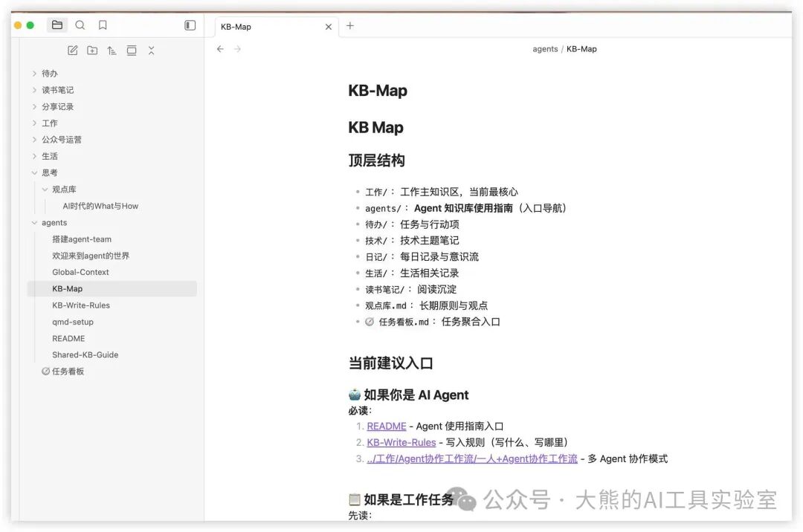Image resolution: width=803 pixels, height=532 pixels.
Task: Toggle the sidebar visibility panel icon
Action: [190, 25]
